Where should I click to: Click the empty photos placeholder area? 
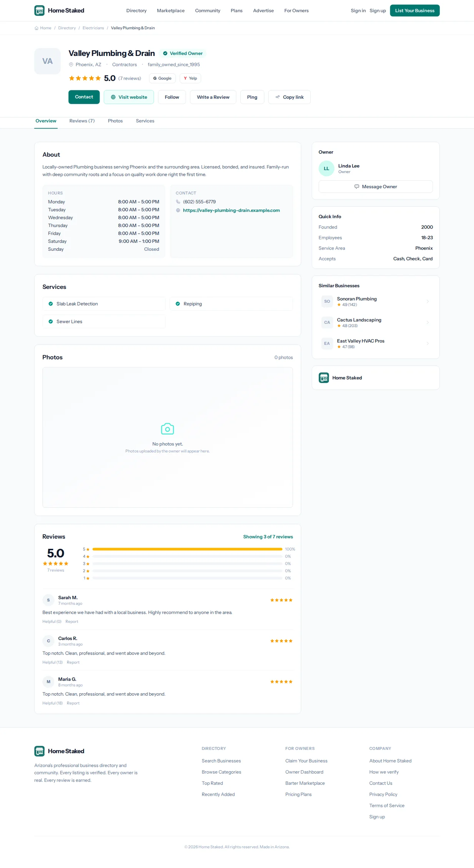[x=167, y=437]
